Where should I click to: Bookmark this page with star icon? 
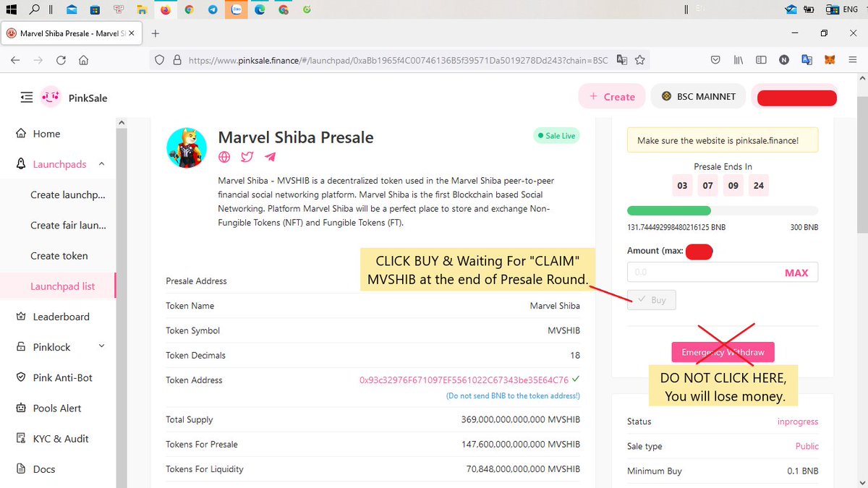coord(639,60)
